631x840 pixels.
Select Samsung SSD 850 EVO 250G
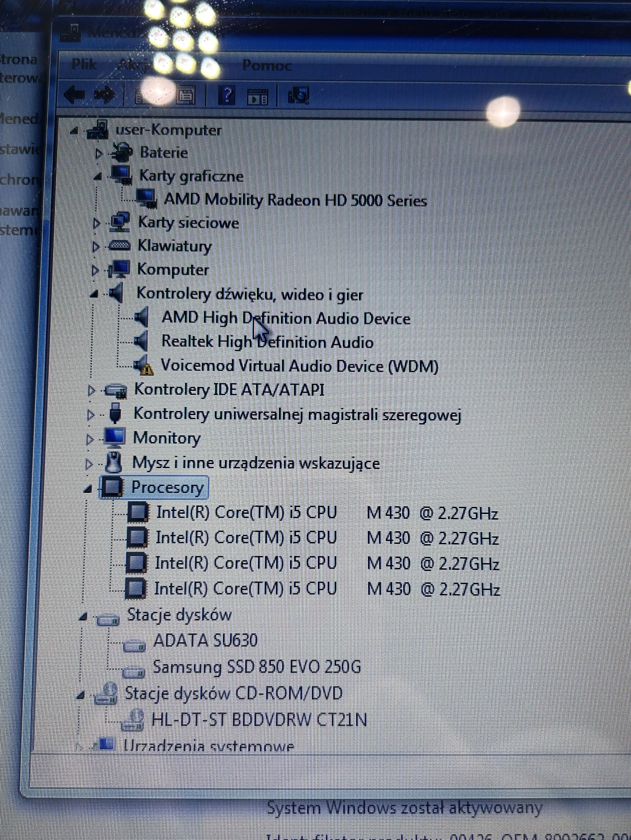pos(256,667)
